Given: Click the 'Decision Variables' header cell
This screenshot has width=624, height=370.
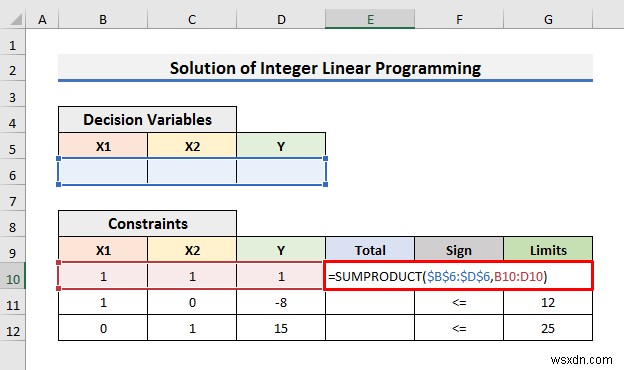Looking at the screenshot, I should click(x=148, y=119).
